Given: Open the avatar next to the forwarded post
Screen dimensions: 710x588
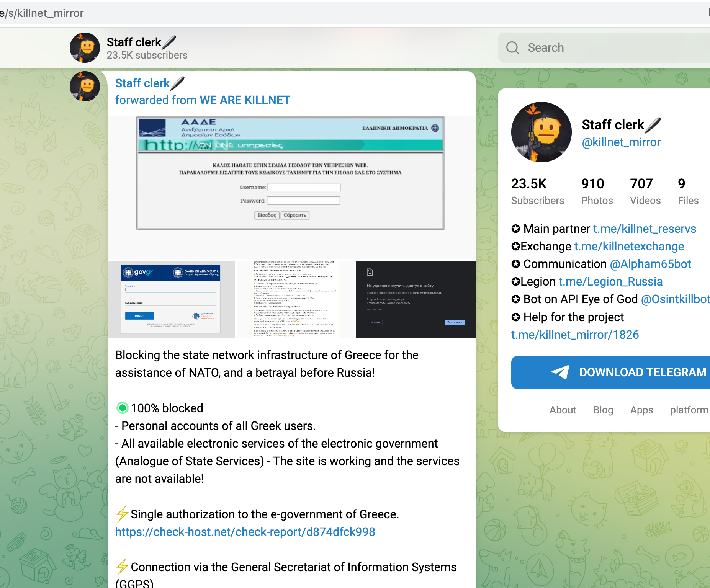Looking at the screenshot, I should (x=85, y=86).
